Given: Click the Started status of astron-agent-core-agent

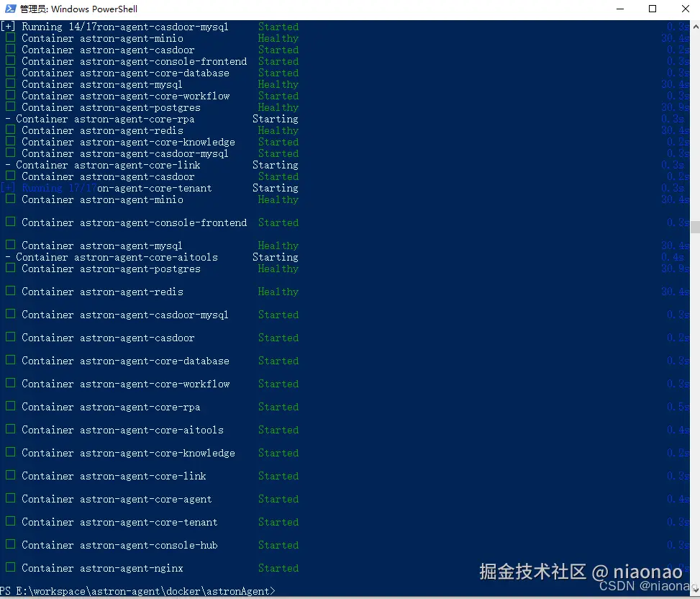Looking at the screenshot, I should click(x=278, y=499).
